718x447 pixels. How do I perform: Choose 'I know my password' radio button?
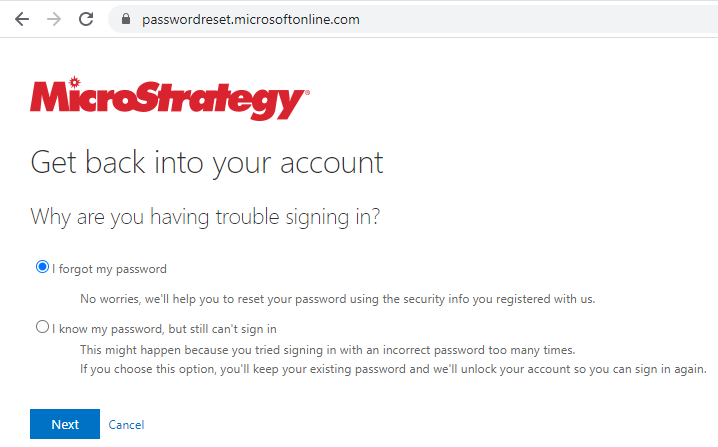tap(42, 326)
